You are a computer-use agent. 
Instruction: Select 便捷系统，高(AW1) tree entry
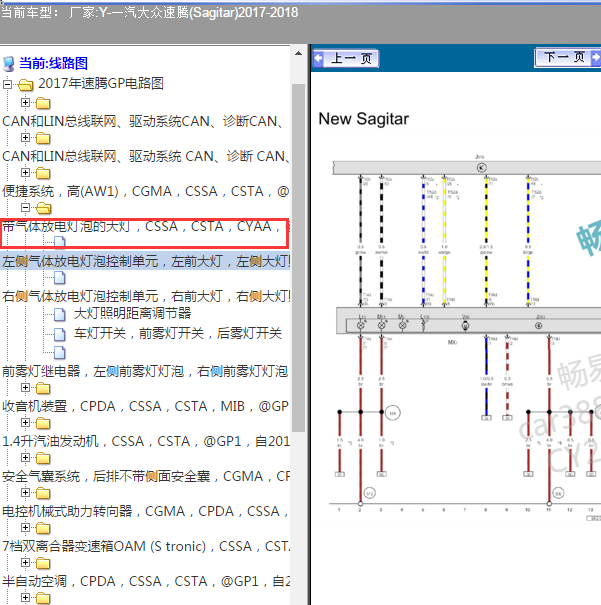coord(145,191)
